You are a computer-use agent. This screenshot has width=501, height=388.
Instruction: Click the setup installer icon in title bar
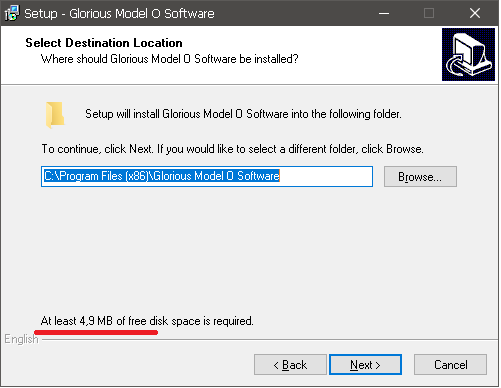pyautogui.click(x=12, y=13)
